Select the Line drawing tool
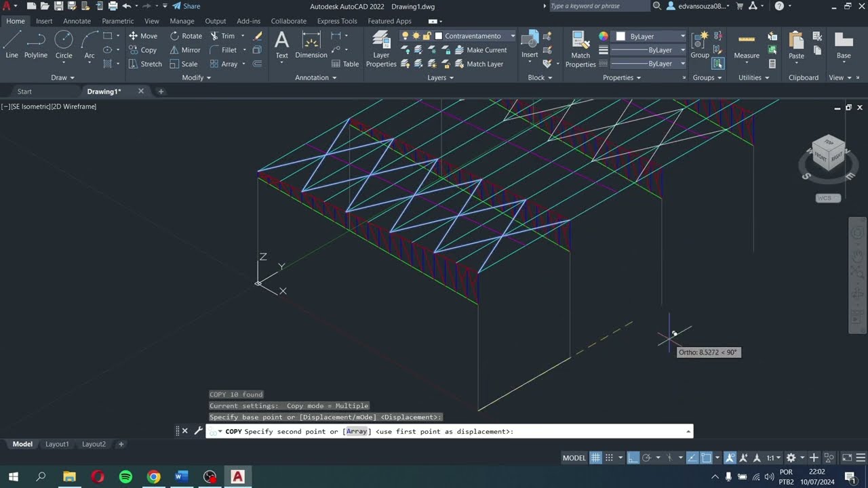This screenshot has height=488, width=868. [x=12, y=45]
